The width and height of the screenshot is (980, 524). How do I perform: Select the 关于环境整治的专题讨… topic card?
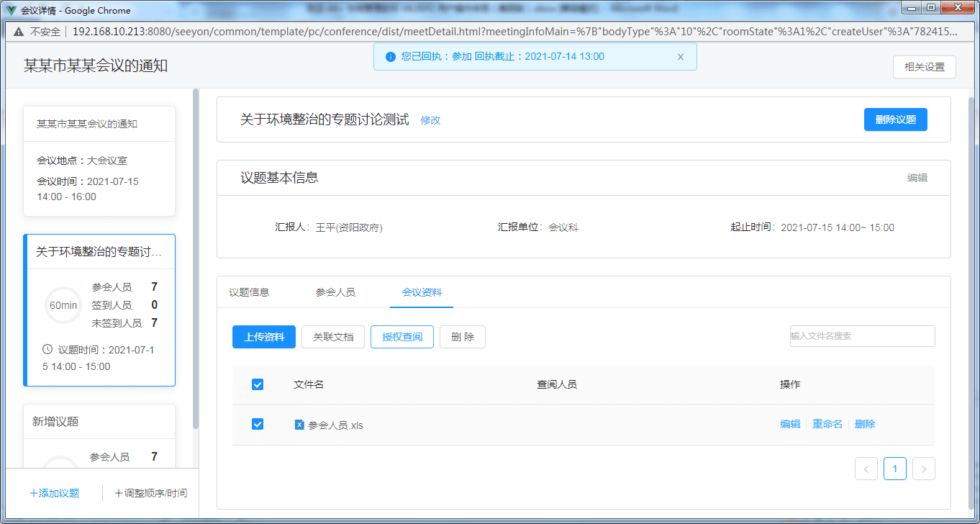(99, 310)
